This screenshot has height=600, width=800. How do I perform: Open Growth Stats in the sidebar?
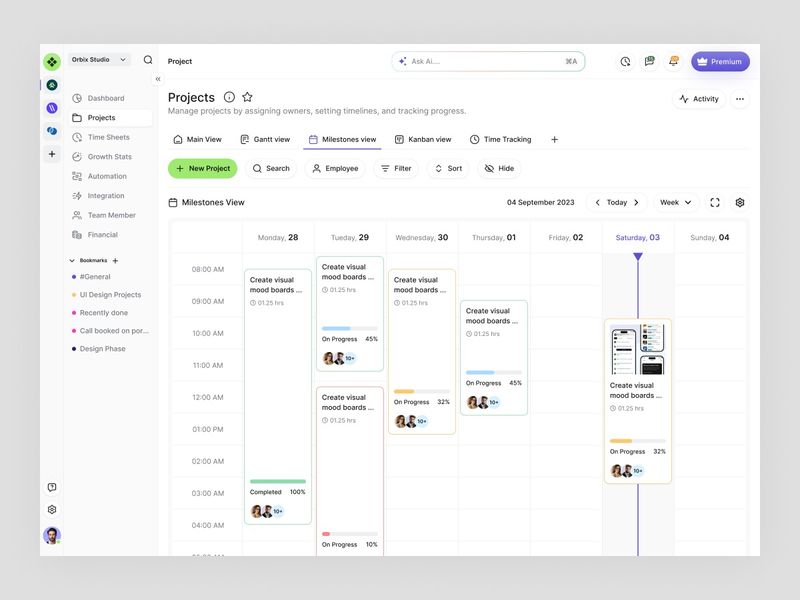coord(105,156)
